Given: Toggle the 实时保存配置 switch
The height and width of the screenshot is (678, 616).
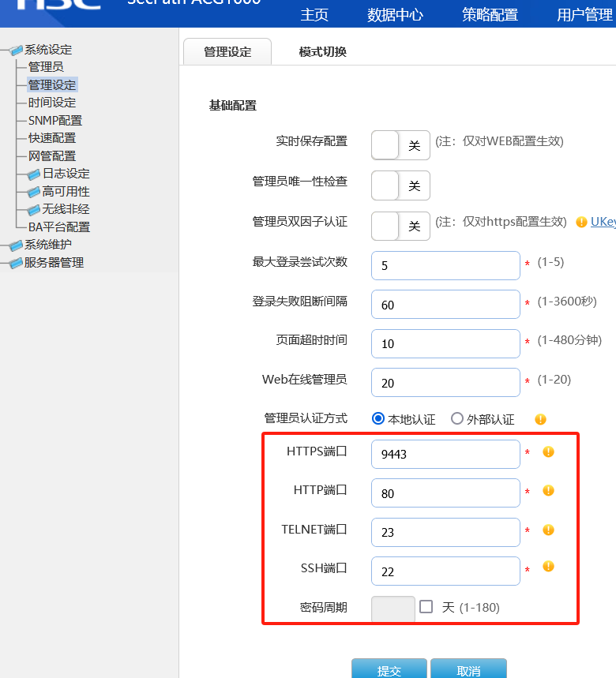Looking at the screenshot, I should [x=400, y=145].
